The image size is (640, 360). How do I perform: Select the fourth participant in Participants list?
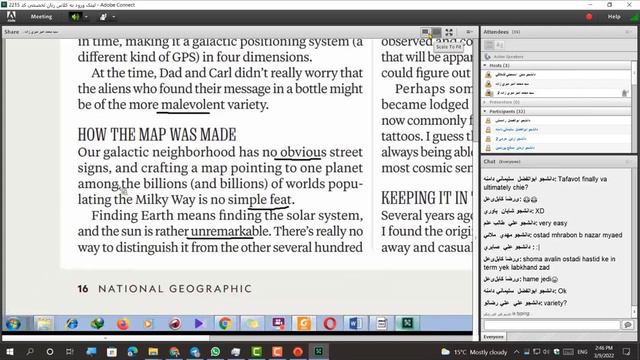(x=556, y=148)
